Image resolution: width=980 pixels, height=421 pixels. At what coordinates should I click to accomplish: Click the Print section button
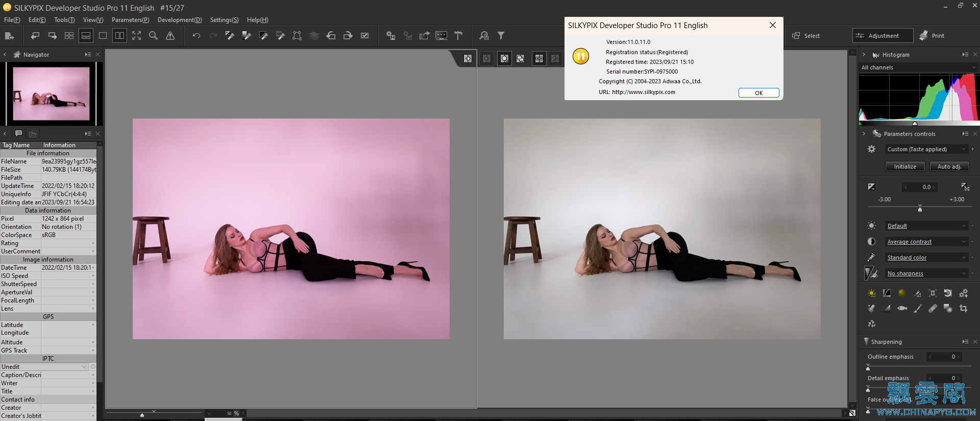pyautogui.click(x=932, y=36)
